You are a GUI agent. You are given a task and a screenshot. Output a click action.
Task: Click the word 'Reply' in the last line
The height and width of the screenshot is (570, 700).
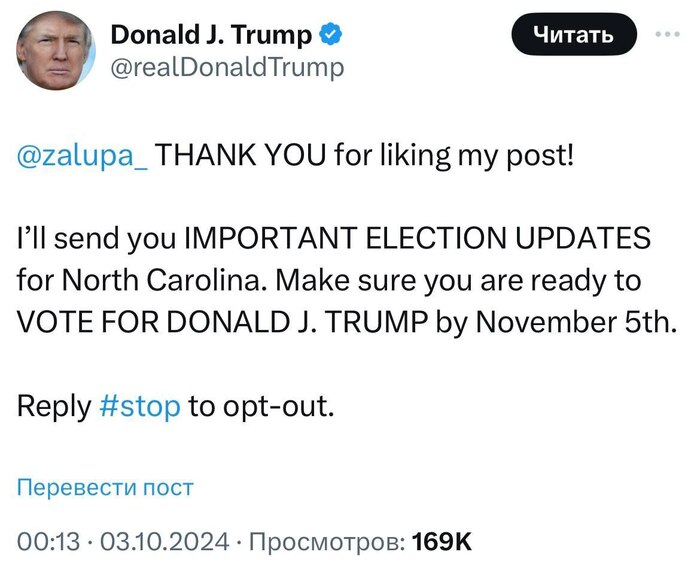click(x=54, y=407)
